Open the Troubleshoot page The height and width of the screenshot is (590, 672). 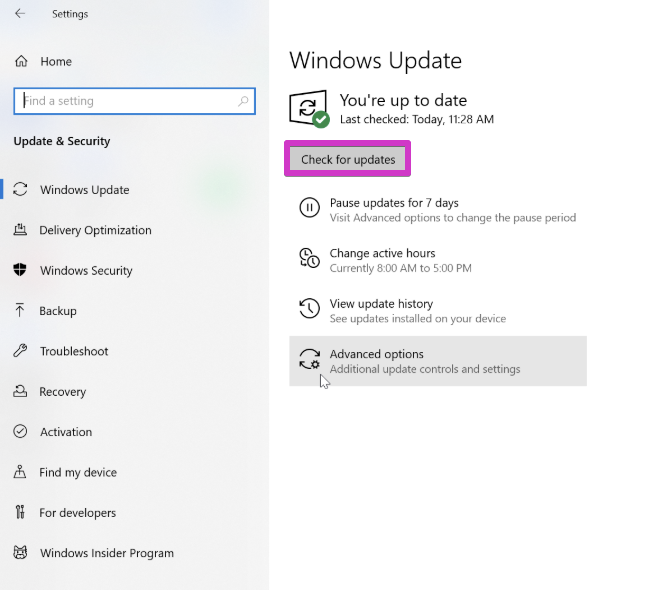(x=74, y=351)
